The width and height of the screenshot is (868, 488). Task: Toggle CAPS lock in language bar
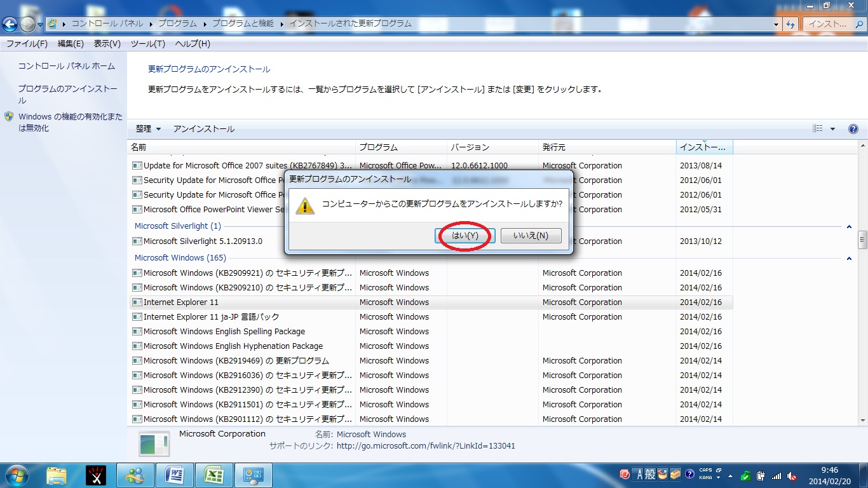705,471
